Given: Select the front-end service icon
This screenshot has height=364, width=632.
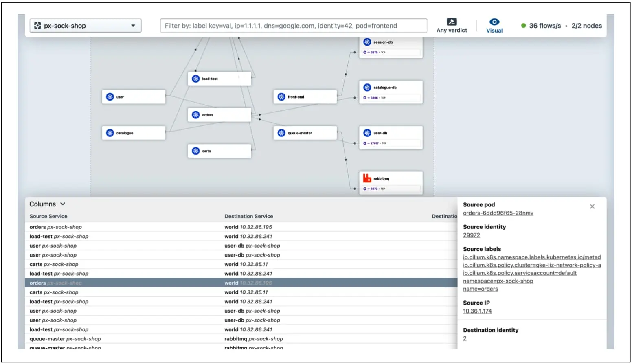Looking at the screenshot, I should pyautogui.click(x=281, y=97).
